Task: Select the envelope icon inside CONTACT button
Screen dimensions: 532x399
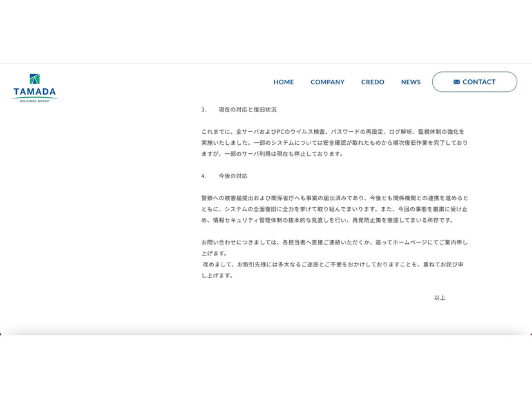Action: coord(456,82)
